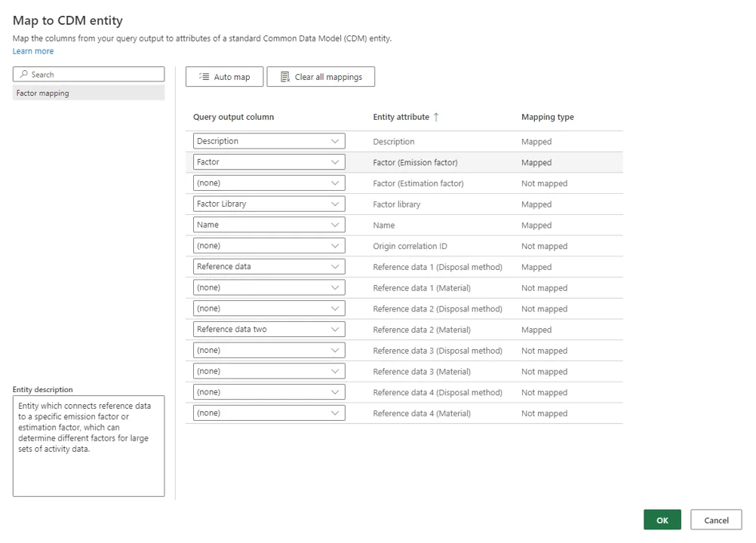Screen dimensions: 756x543
Task: Click the Factor library attribute text
Action: tap(396, 204)
